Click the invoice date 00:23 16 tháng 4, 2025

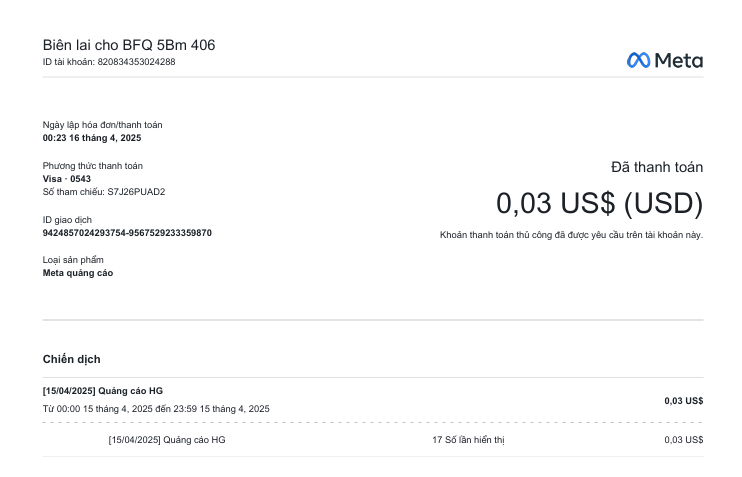click(x=92, y=138)
